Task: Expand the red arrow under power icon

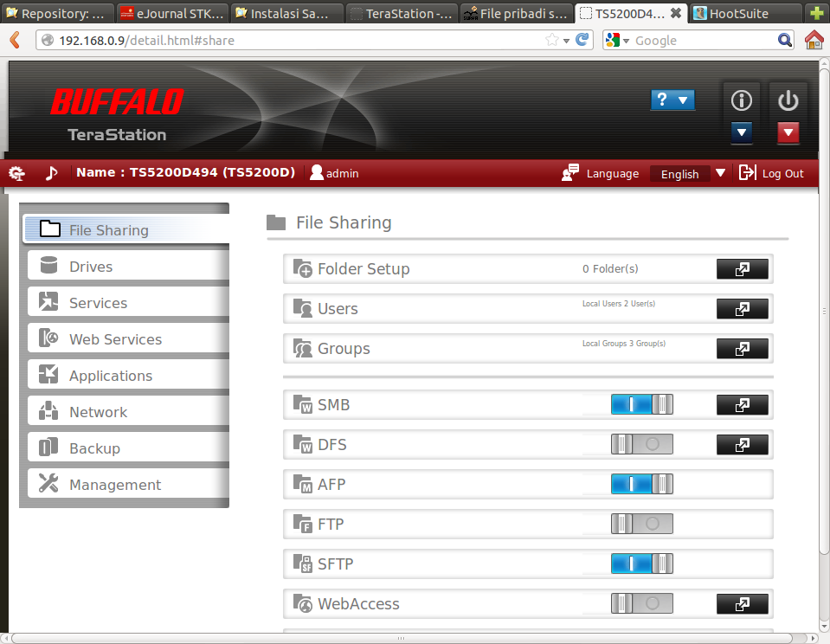Action: [x=788, y=132]
